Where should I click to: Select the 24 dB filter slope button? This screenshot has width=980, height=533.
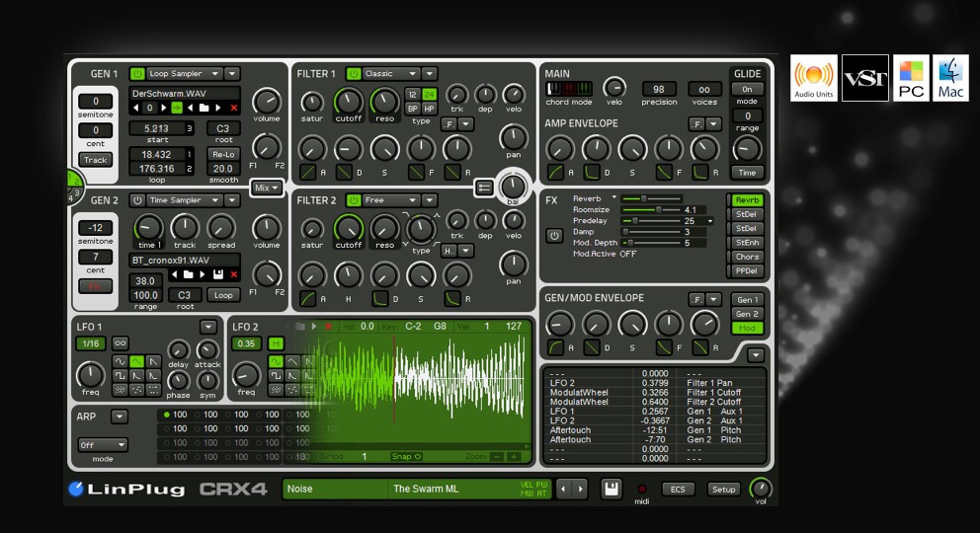(x=429, y=95)
